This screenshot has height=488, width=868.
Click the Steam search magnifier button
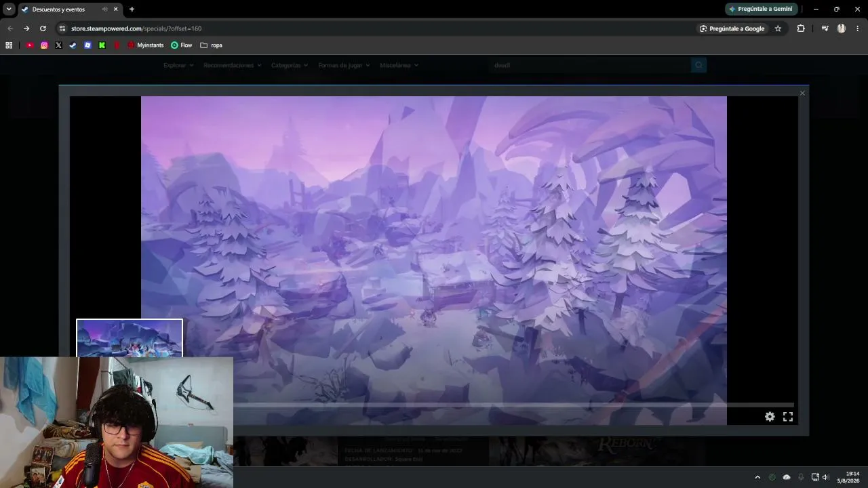click(698, 65)
